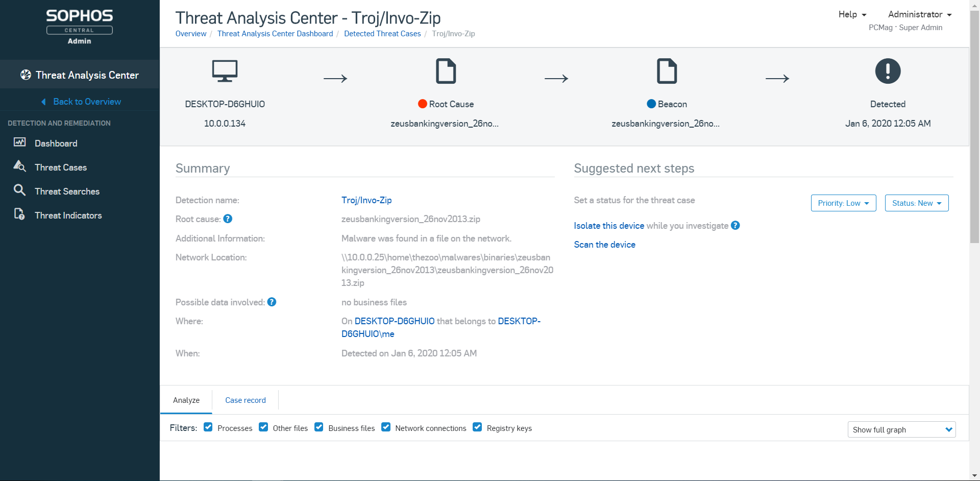Click the Isolate this device link
The height and width of the screenshot is (481, 980).
(609, 226)
